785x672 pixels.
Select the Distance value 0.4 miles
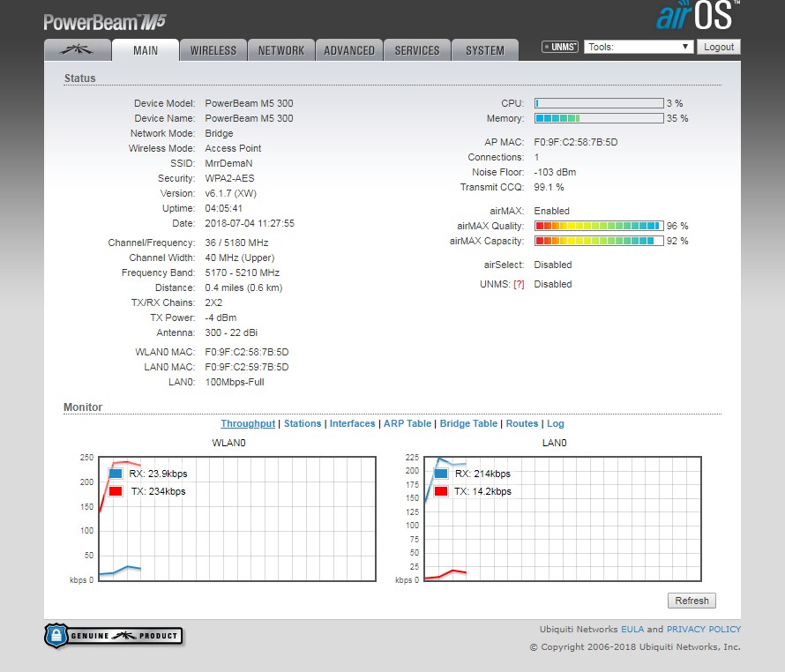(x=224, y=287)
